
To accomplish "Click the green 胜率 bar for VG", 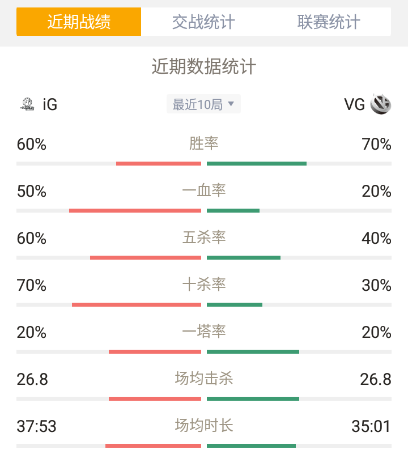I will tap(257, 164).
